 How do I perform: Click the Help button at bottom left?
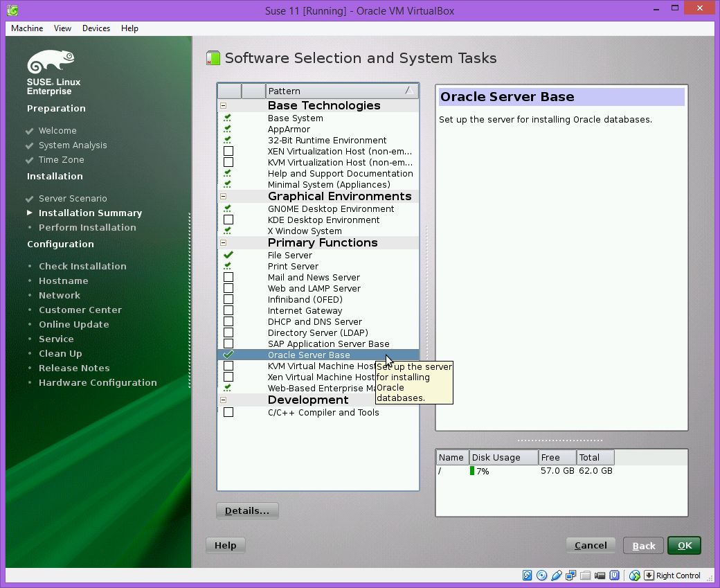(x=225, y=545)
